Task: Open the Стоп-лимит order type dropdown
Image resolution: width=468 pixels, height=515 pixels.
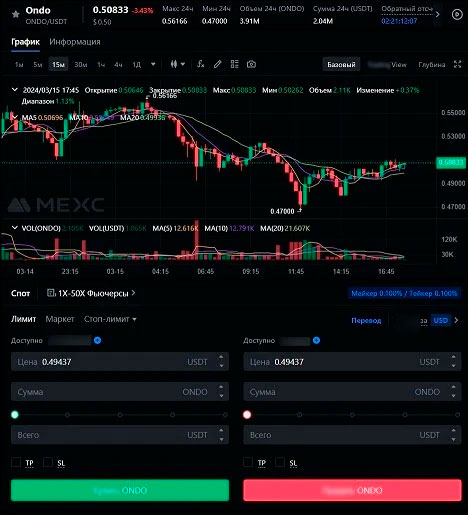Action: click(x=110, y=319)
